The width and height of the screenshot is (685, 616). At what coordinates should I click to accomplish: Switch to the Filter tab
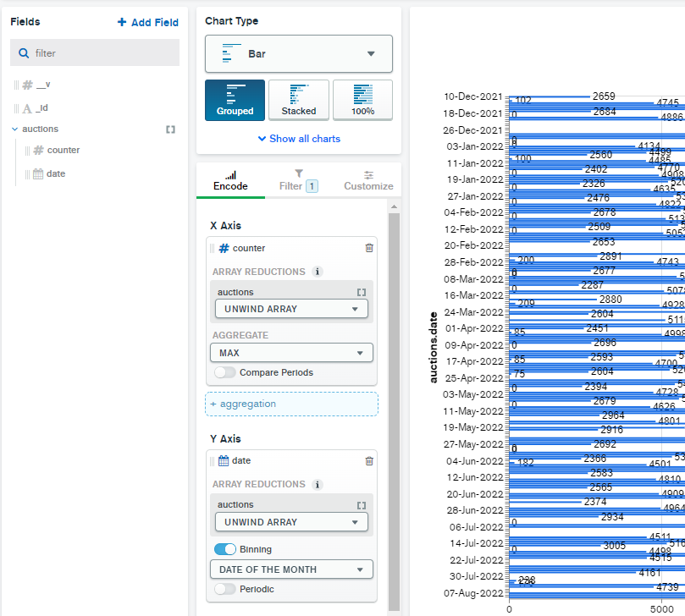point(299,179)
